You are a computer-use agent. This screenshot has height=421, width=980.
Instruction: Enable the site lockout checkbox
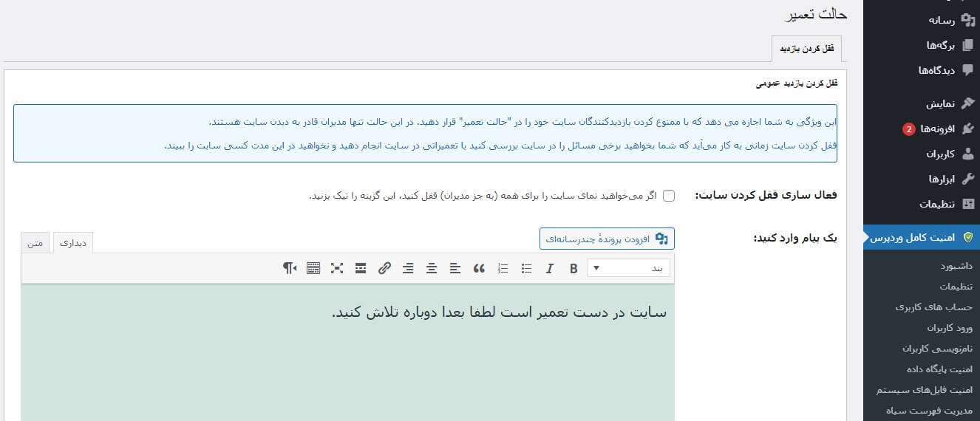[x=669, y=196]
